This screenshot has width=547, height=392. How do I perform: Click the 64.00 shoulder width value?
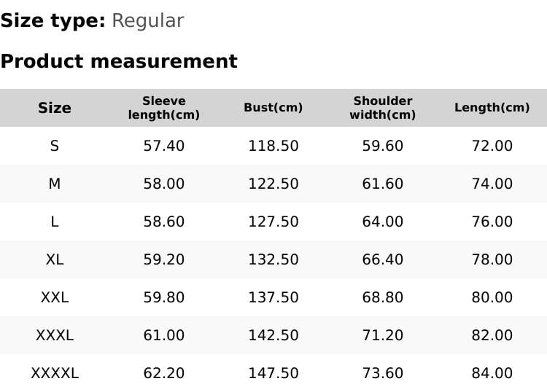(383, 222)
